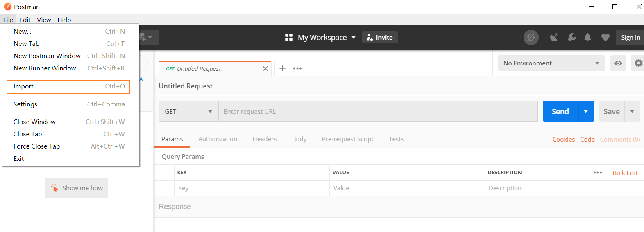This screenshot has width=644, height=232.
Task: Click the environment quick look eye icon
Action: coord(618,63)
